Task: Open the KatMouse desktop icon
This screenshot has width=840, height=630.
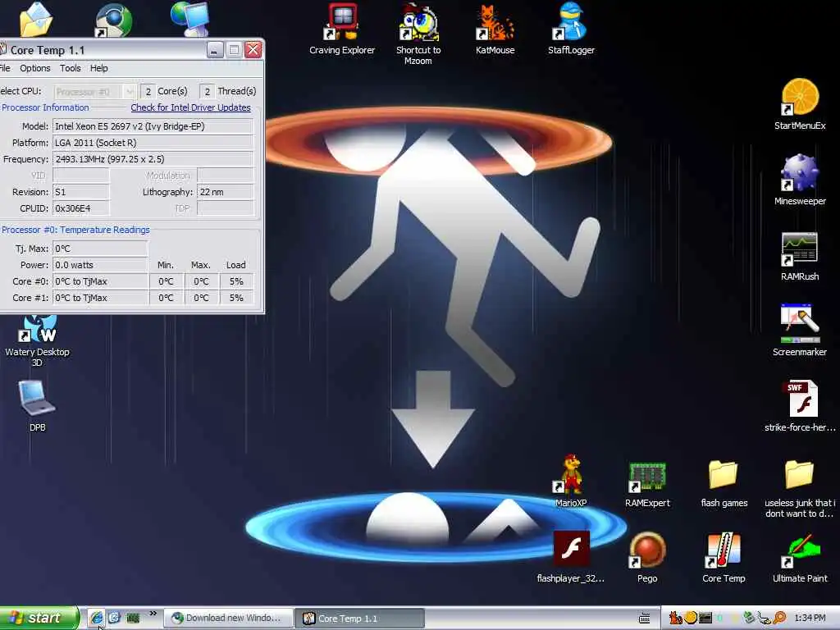Action: (x=495, y=22)
